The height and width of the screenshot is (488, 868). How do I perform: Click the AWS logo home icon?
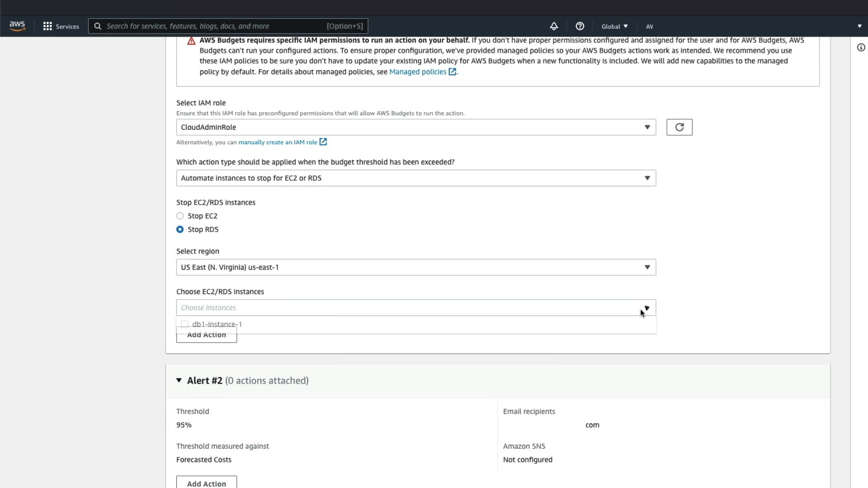tap(17, 26)
